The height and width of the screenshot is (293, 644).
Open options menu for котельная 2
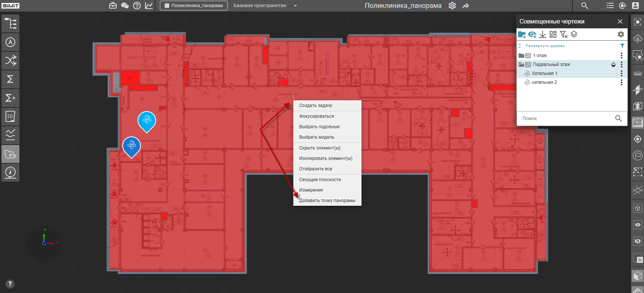pos(621,82)
